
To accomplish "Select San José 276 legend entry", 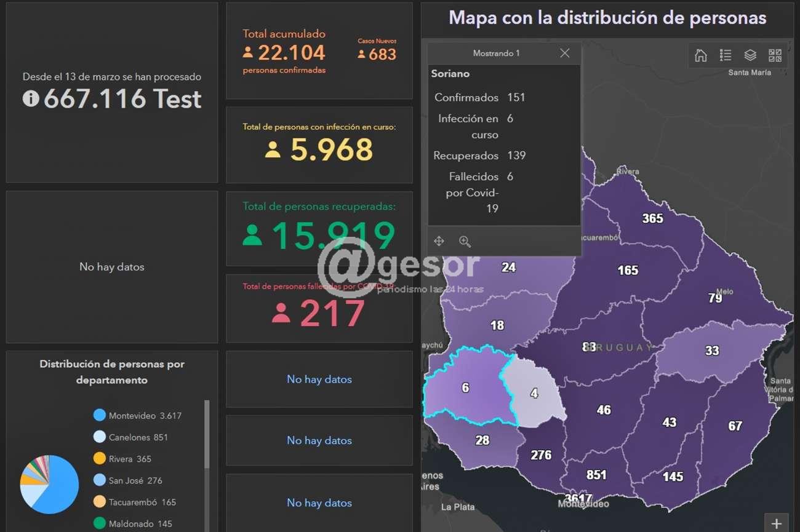I will [135, 480].
